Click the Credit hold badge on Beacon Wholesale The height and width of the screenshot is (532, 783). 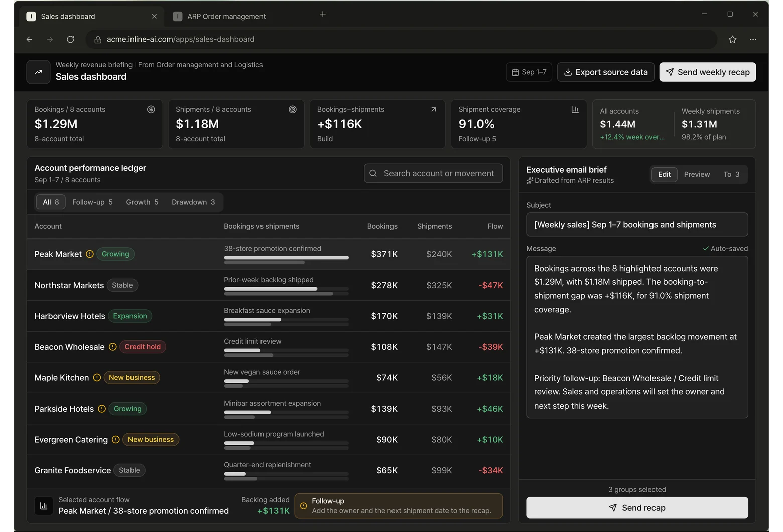143,347
